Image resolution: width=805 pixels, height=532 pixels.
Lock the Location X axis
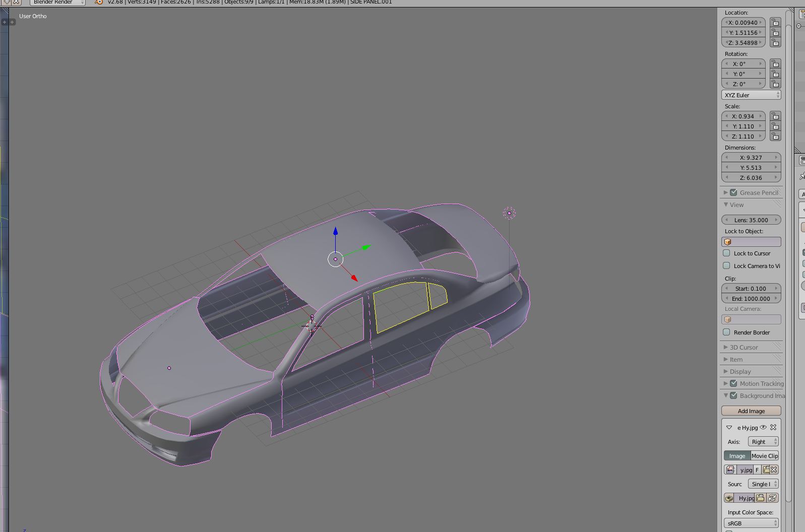point(775,23)
